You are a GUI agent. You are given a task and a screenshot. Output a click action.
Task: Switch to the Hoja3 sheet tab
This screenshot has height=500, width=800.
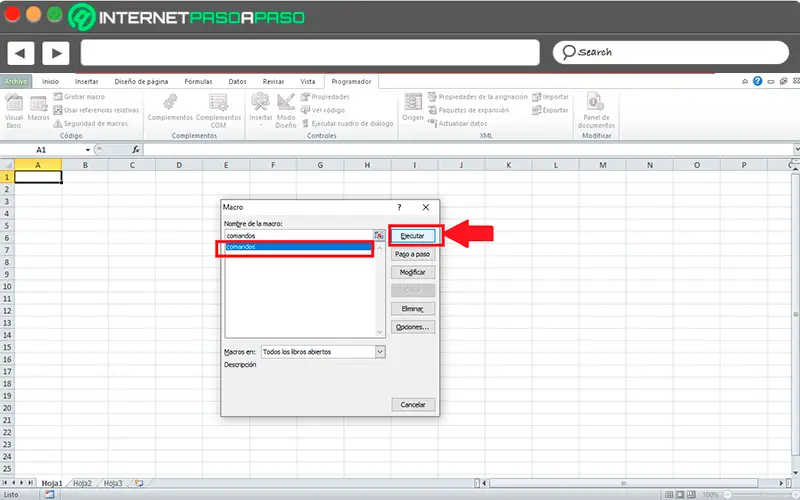tap(113, 483)
